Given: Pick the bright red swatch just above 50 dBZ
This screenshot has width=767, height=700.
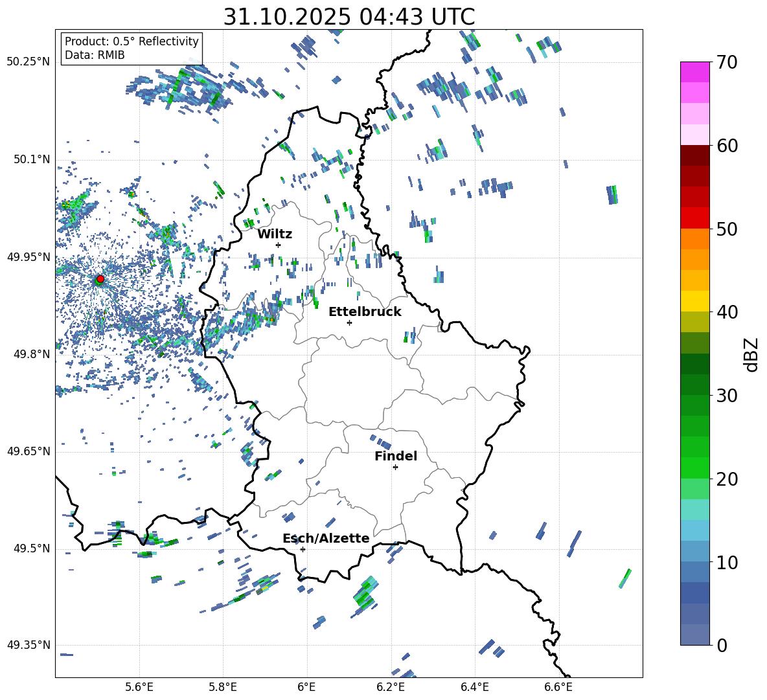Looking at the screenshot, I should coord(695,218).
